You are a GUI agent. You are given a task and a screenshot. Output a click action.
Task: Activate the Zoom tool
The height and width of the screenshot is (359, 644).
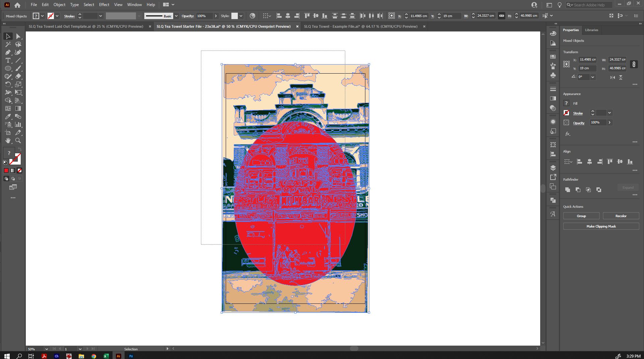[18, 141]
